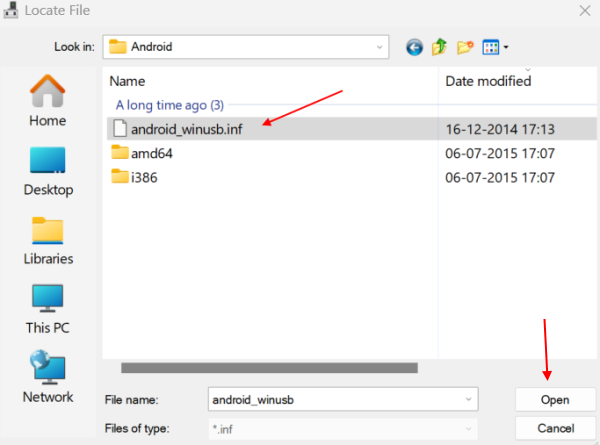Open Libraries in the sidebar
Image resolution: width=600 pixels, height=445 pixels.
coord(48,241)
